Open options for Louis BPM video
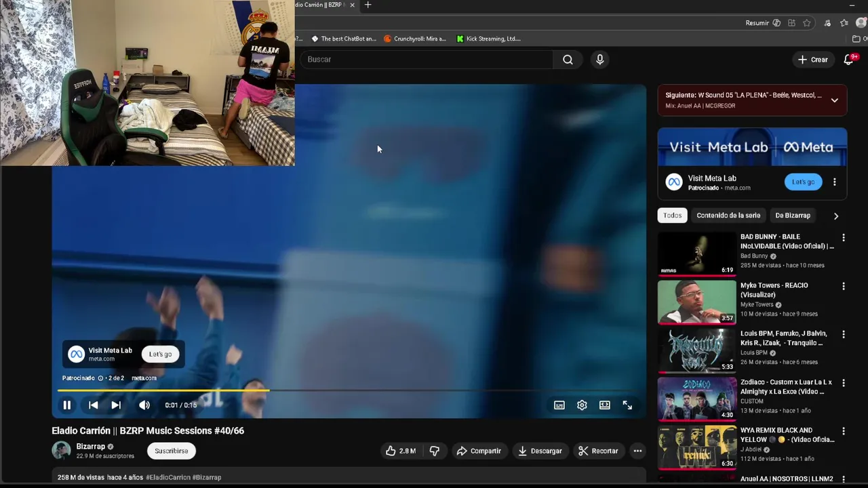This screenshot has height=488, width=868. coord(844,335)
